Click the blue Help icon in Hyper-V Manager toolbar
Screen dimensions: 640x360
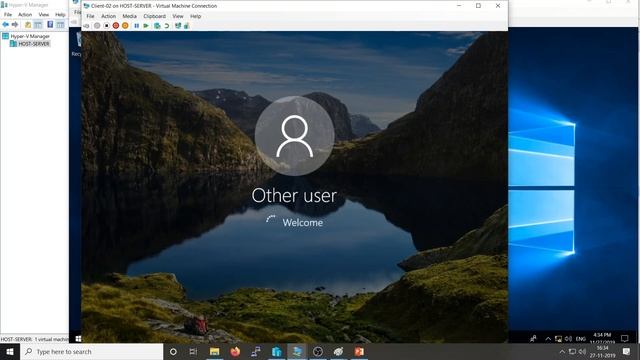pos(50,25)
